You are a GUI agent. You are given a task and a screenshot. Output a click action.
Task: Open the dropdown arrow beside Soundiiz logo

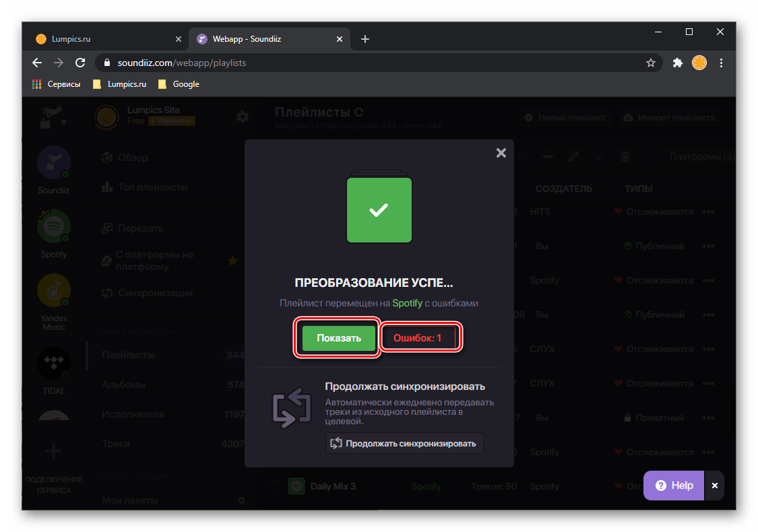(64, 123)
